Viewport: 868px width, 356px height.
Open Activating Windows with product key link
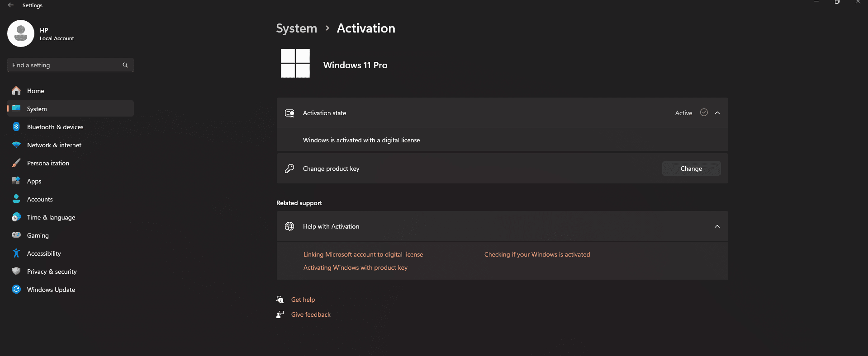coord(356,267)
